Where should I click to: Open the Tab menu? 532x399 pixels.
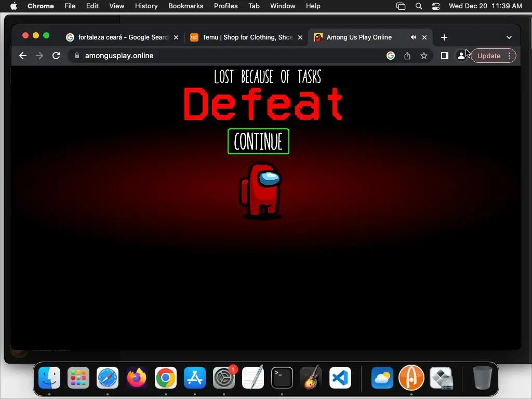pos(254,6)
